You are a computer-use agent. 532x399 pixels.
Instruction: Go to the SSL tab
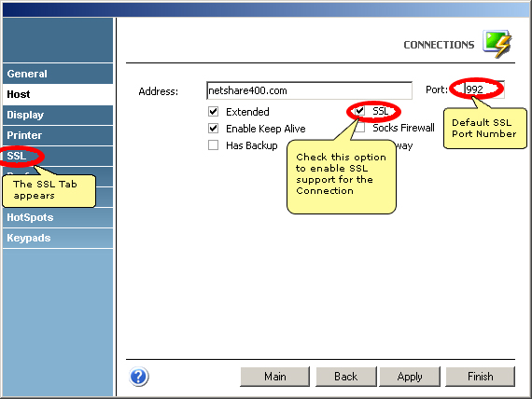tap(58, 156)
